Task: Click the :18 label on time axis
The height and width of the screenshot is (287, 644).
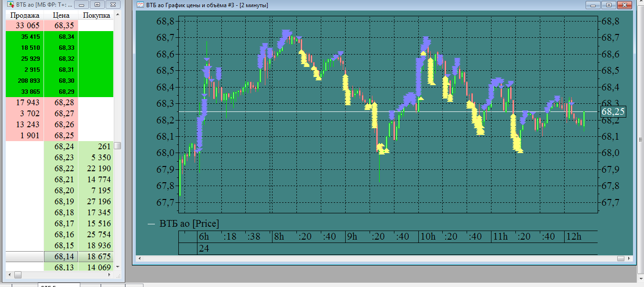Action: pyautogui.click(x=230, y=236)
